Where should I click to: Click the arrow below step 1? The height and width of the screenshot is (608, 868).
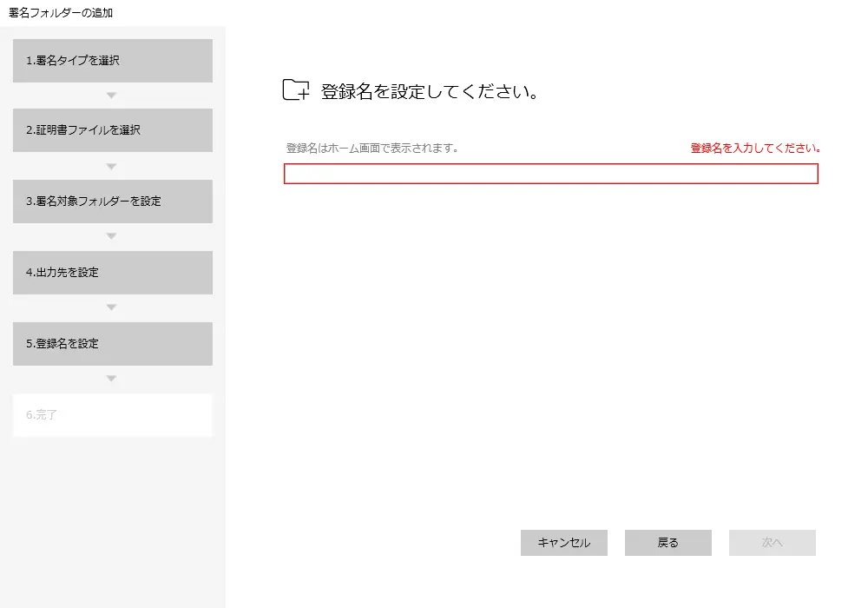[x=111, y=95]
